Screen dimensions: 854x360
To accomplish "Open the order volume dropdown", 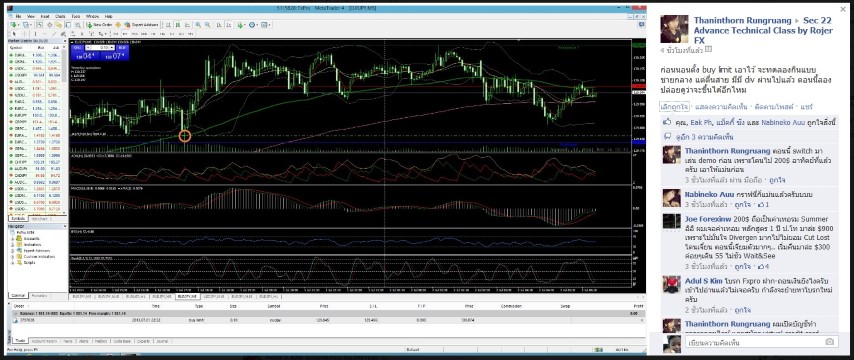I will (x=100, y=48).
